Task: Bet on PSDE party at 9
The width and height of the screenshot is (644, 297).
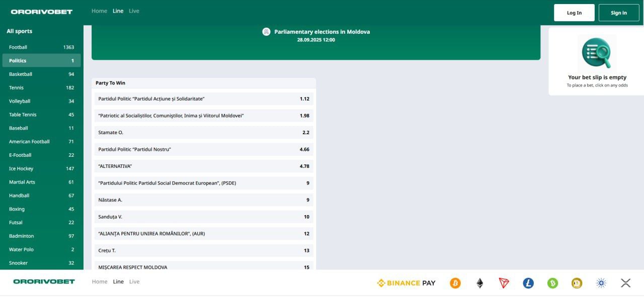Action: click(204, 183)
